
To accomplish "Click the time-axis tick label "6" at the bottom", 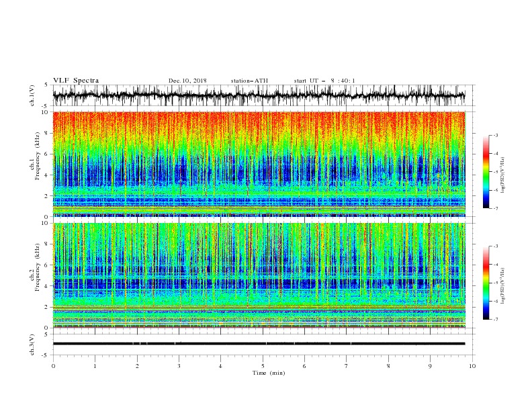I will 304,366.
